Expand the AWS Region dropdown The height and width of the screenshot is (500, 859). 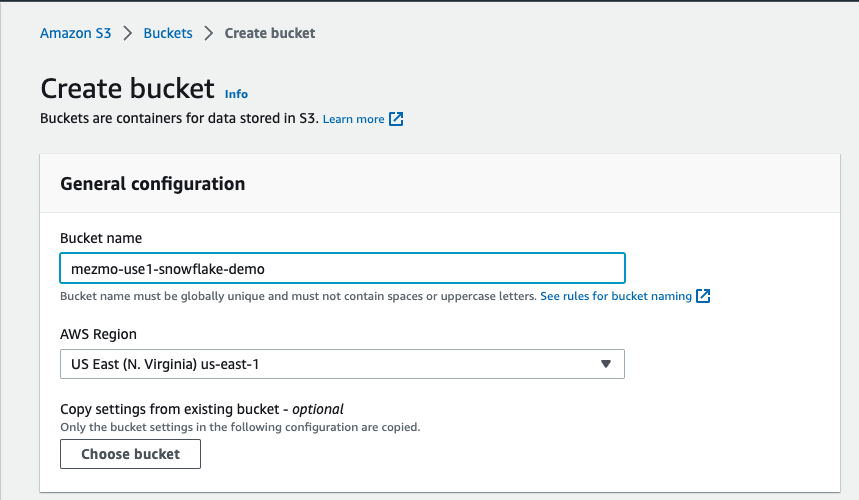[x=342, y=364]
